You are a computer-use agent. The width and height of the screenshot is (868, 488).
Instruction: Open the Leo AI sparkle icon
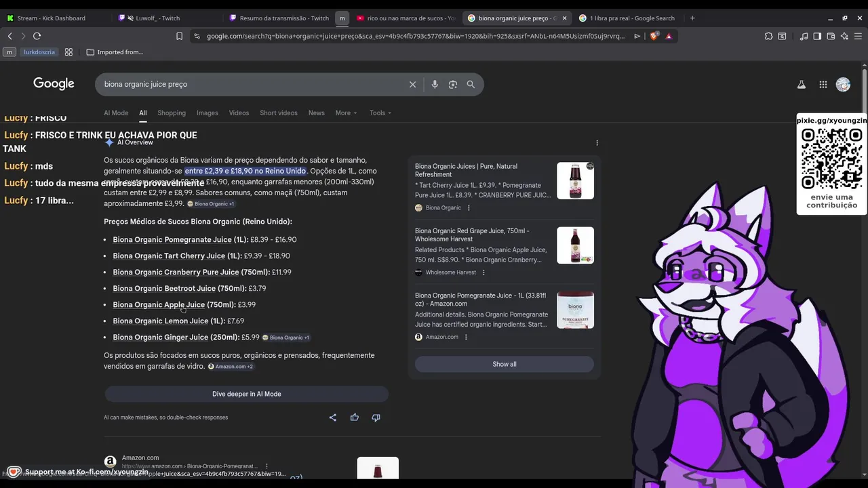pyautogui.click(x=844, y=36)
